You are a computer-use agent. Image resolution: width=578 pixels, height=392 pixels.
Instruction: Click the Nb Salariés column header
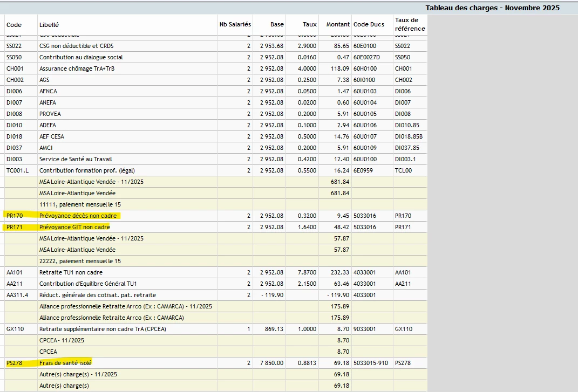click(235, 24)
